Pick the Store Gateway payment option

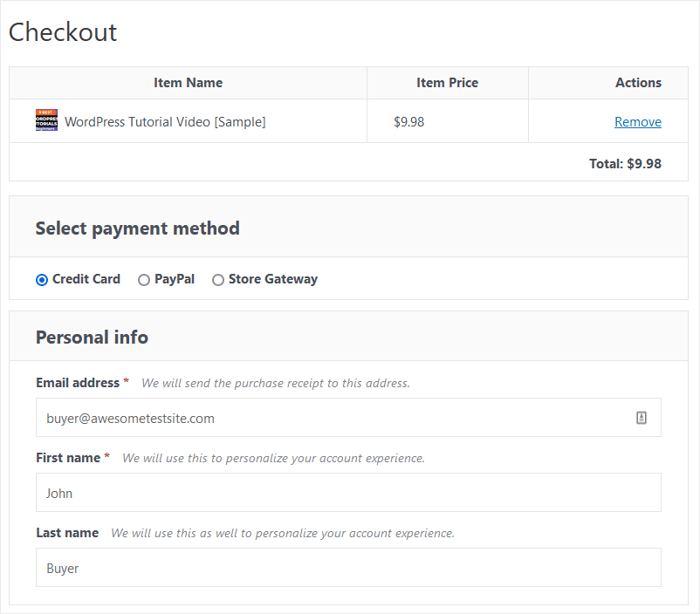click(218, 279)
